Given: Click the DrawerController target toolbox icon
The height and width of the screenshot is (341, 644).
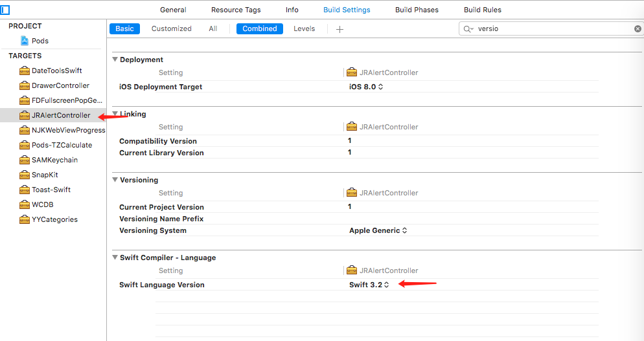Looking at the screenshot, I should pyautogui.click(x=25, y=85).
